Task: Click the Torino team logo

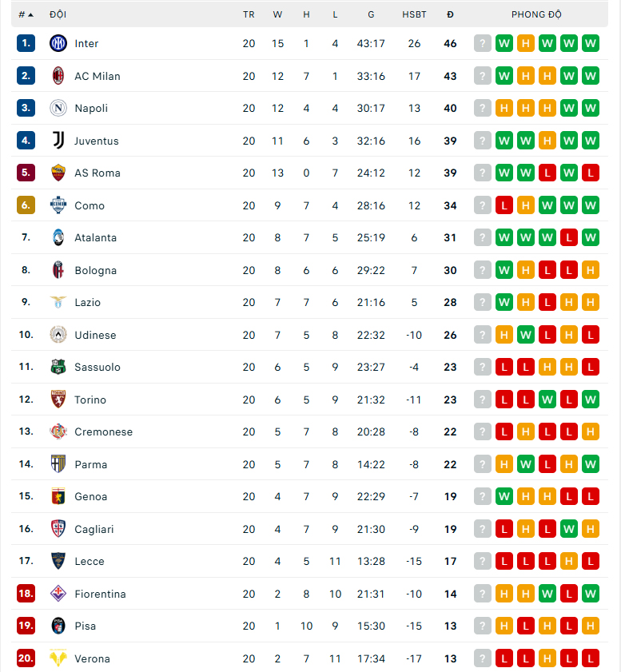Action: tap(58, 400)
